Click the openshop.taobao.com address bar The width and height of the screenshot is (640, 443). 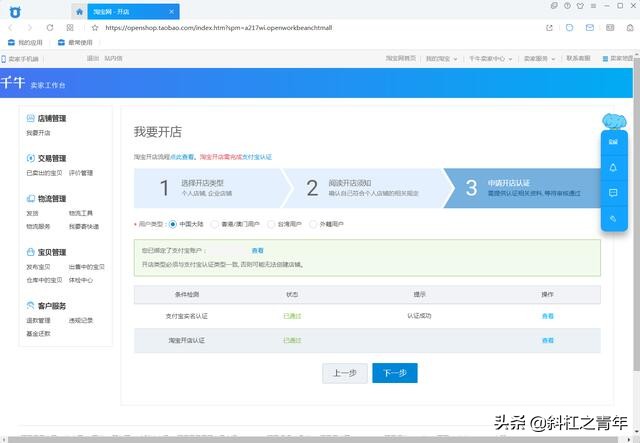[218, 28]
